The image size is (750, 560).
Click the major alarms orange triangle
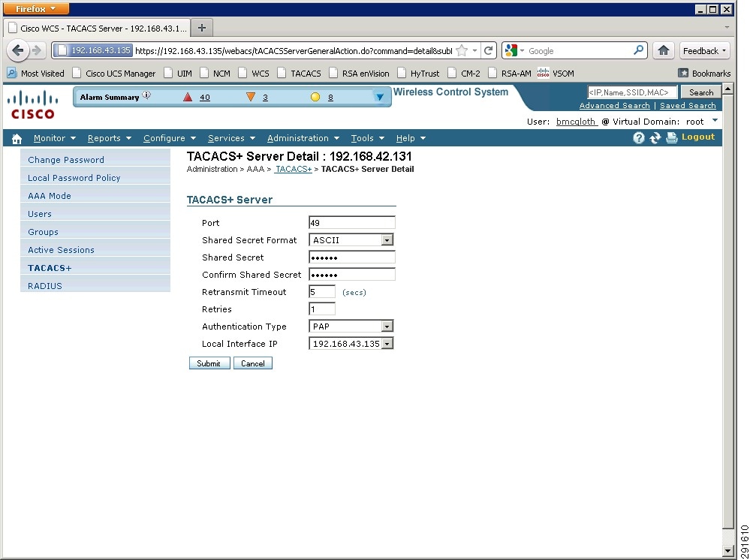(x=251, y=97)
